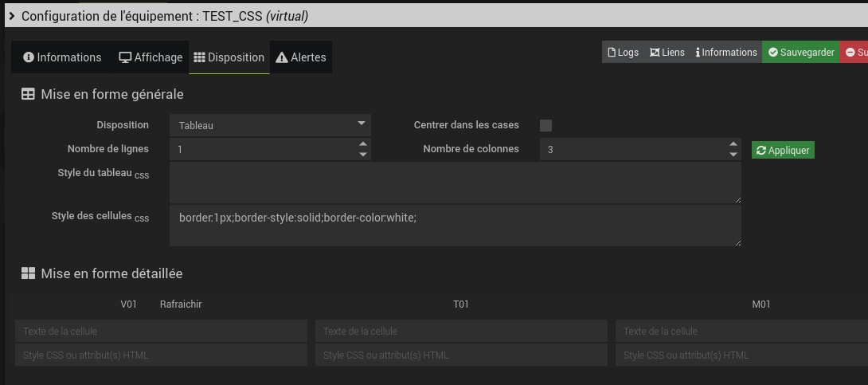Click the Liens links icon

tap(655, 53)
